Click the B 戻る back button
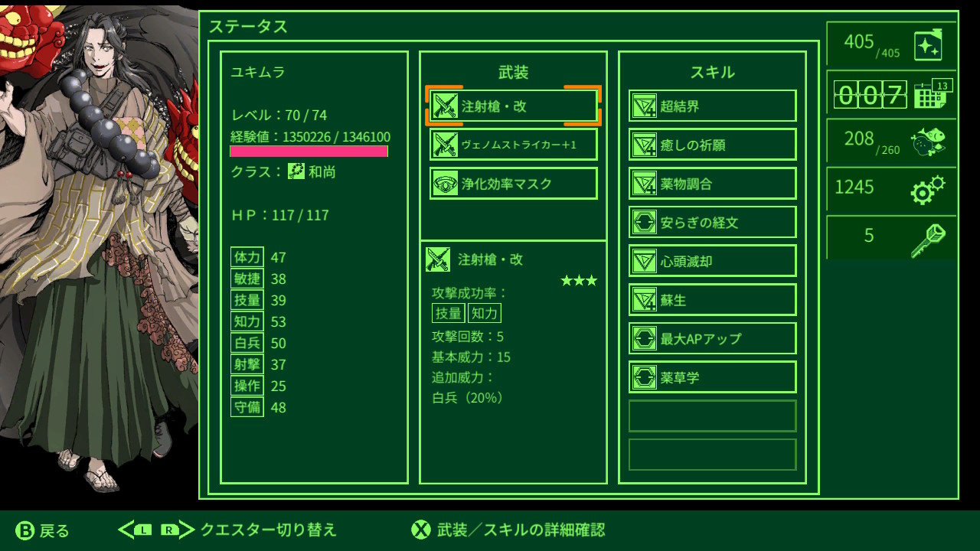The image size is (980, 551). pyautogui.click(x=42, y=530)
